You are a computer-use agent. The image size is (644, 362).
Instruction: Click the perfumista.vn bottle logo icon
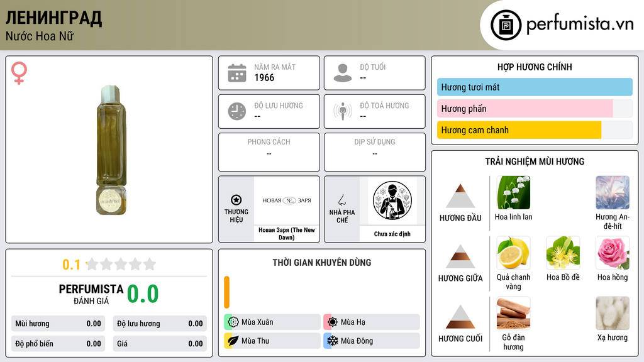coord(506,25)
